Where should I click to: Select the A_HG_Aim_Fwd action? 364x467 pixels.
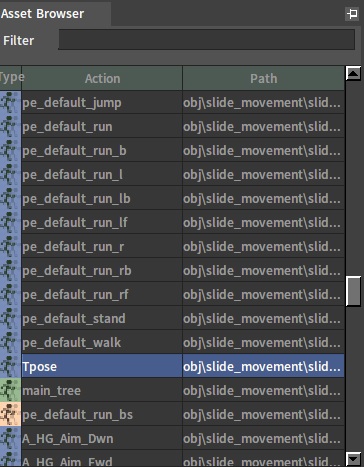coord(102,459)
